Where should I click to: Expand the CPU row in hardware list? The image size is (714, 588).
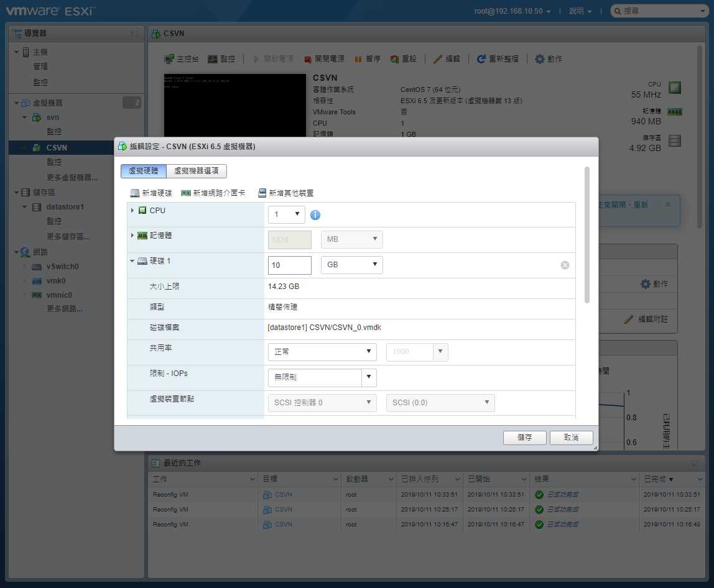pyautogui.click(x=132, y=210)
